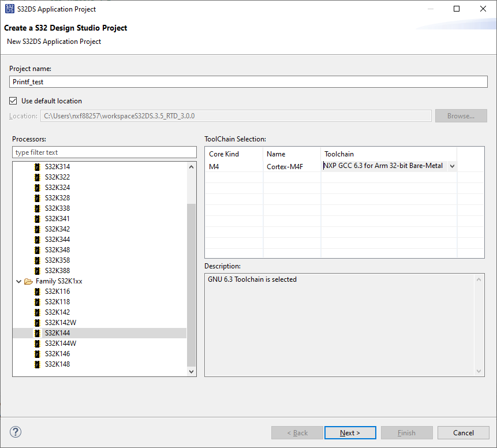Click the S32K148 device icon

tap(38, 364)
